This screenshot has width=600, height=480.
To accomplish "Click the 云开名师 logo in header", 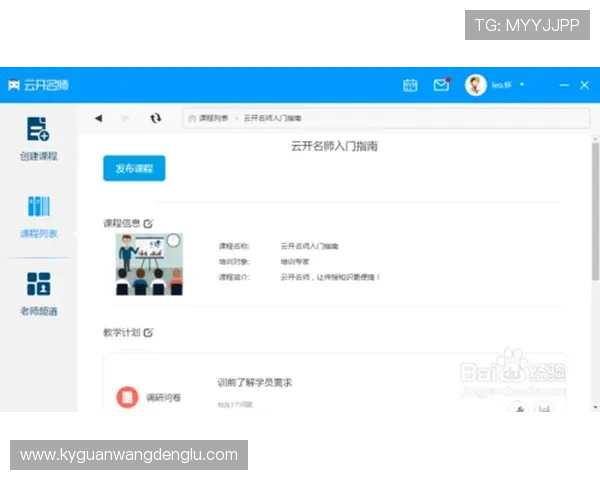I will (x=38, y=85).
